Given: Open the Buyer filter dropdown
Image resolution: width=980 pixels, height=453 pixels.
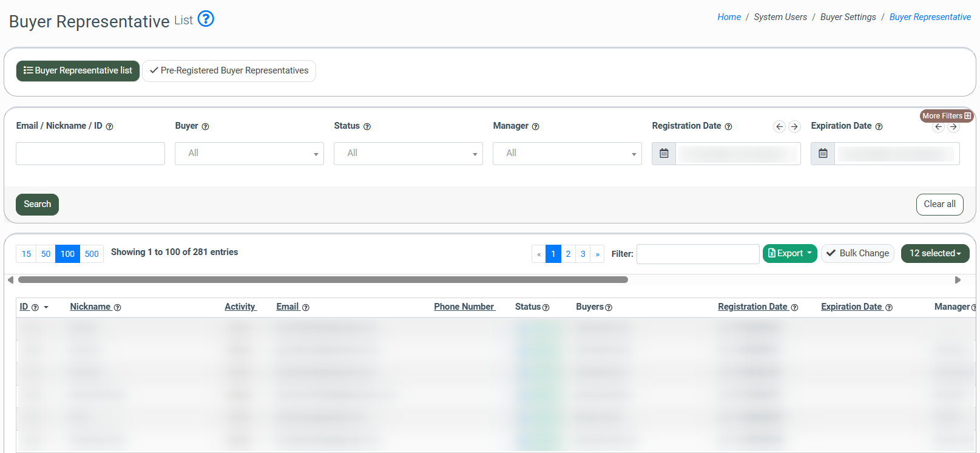Looking at the screenshot, I should point(249,154).
